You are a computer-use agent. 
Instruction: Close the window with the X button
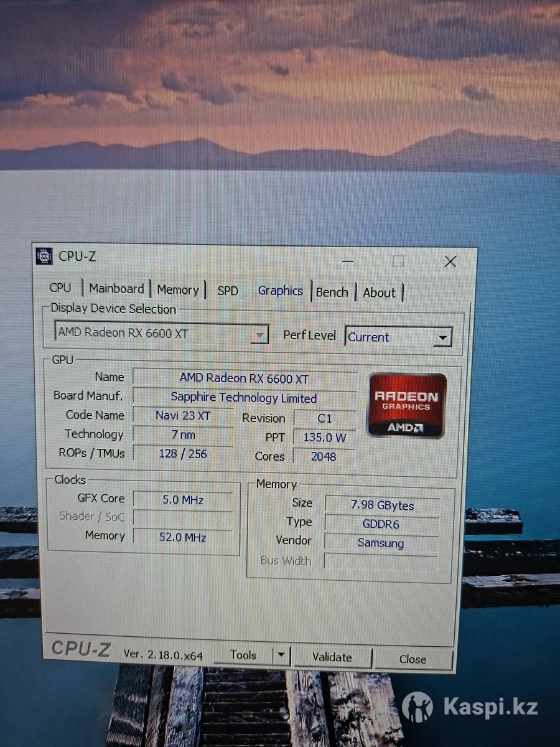[x=450, y=262]
